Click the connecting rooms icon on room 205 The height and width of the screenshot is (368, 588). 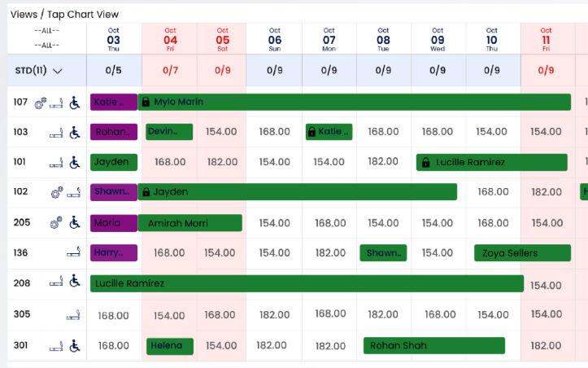pyautogui.click(x=56, y=223)
